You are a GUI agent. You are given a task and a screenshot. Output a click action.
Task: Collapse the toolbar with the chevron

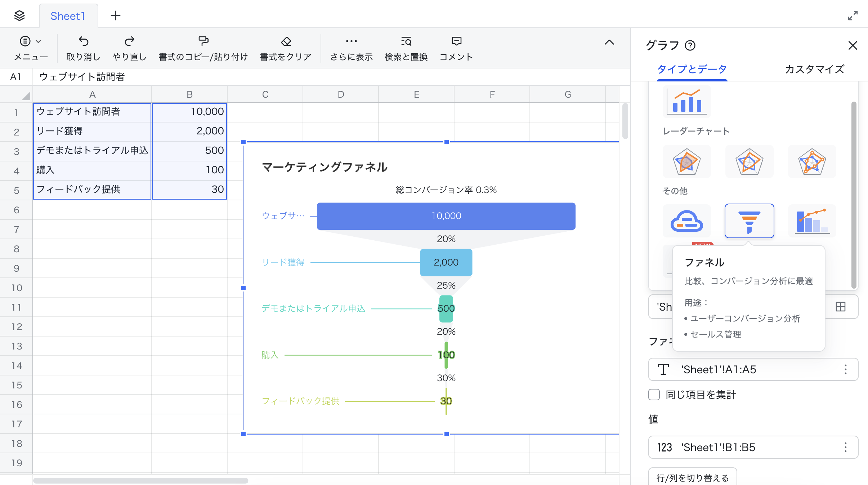pyautogui.click(x=609, y=42)
